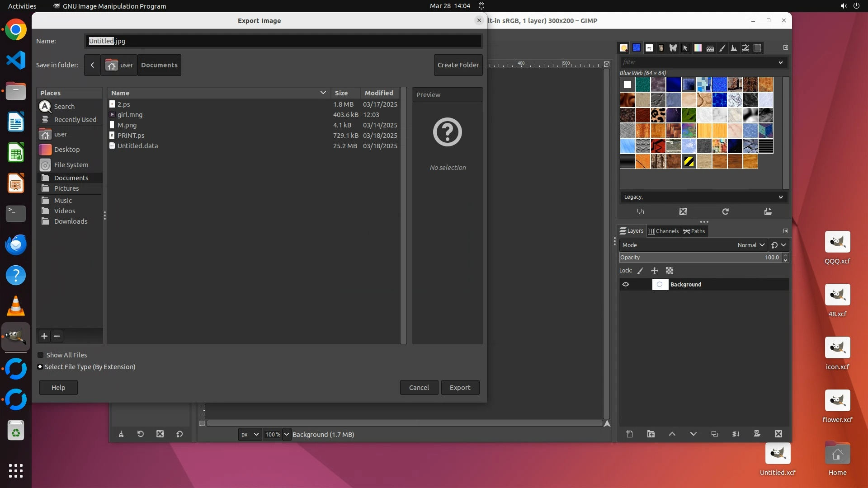Viewport: 868px width, 488px height.
Task: Click the Export button
Action: pyautogui.click(x=460, y=387)
